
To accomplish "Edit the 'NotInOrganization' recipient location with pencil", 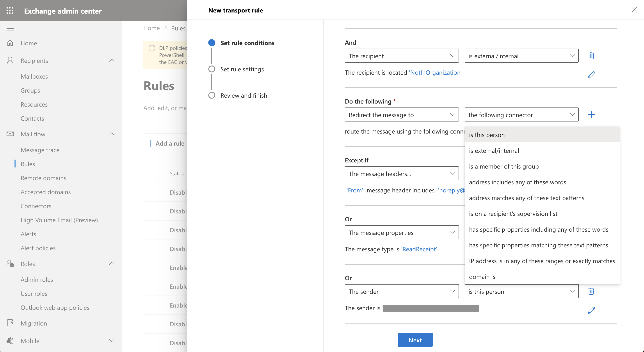I will click(x=591, y=75).
